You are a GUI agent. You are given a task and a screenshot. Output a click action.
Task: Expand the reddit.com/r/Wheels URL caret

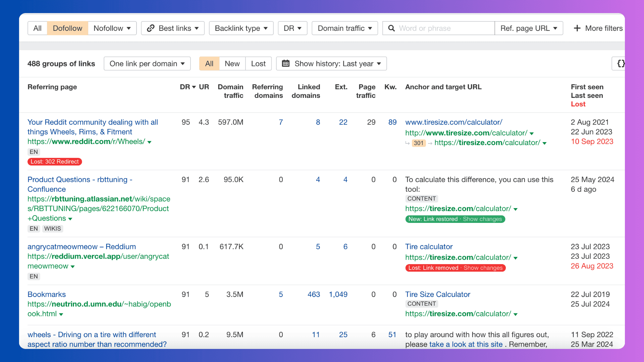coord(149,142)
